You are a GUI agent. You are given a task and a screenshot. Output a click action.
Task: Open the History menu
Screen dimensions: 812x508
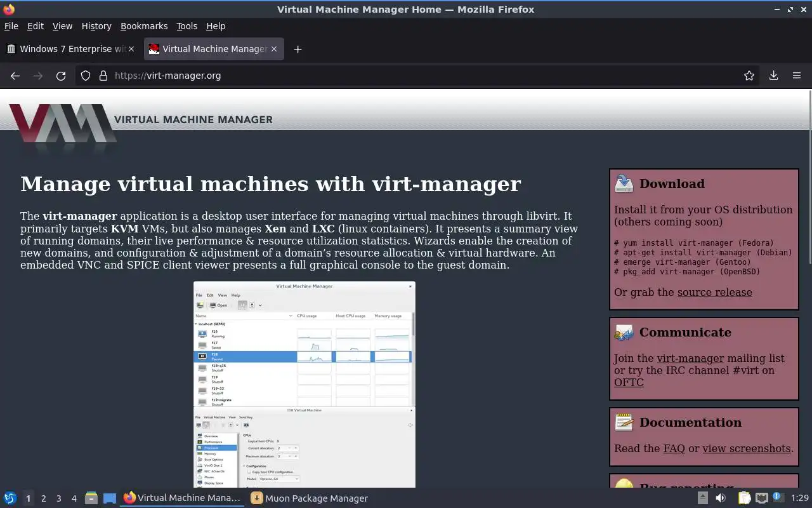coord(96,26)
